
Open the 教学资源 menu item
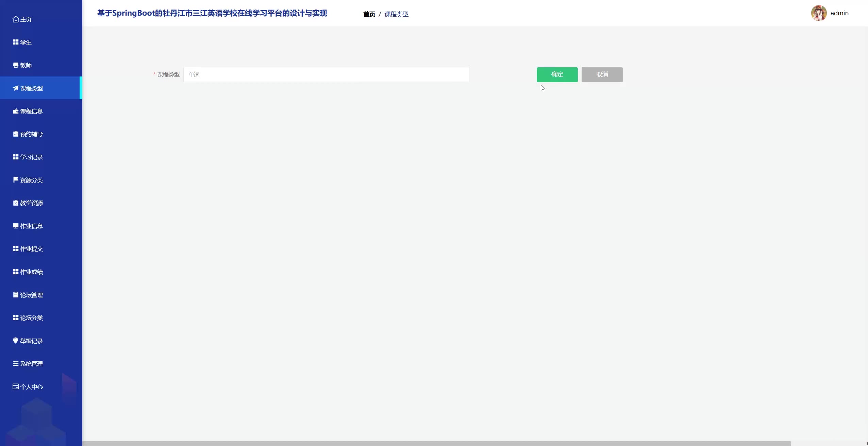click(31, 203)
